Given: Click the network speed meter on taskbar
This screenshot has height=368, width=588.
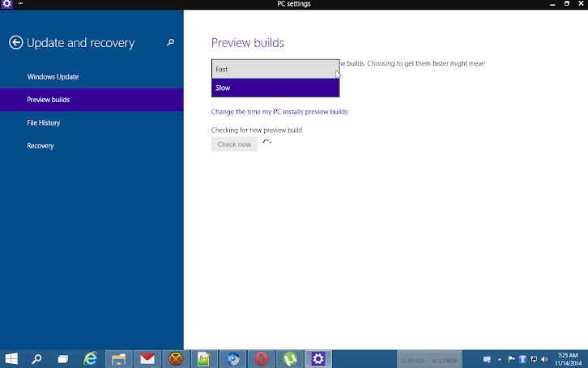Looking at the screenshot, I should point(429,360).
